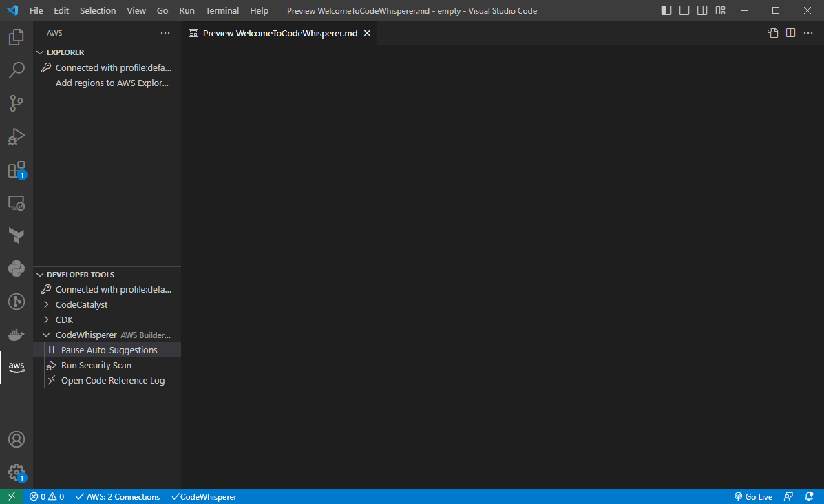Open the notifications bell in status bar

(x=810, y=496)
